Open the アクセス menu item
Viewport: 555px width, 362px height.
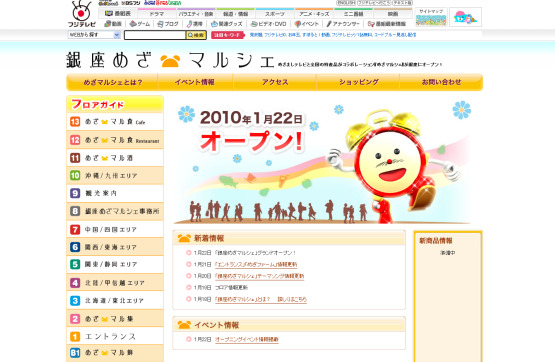[275, 82]
